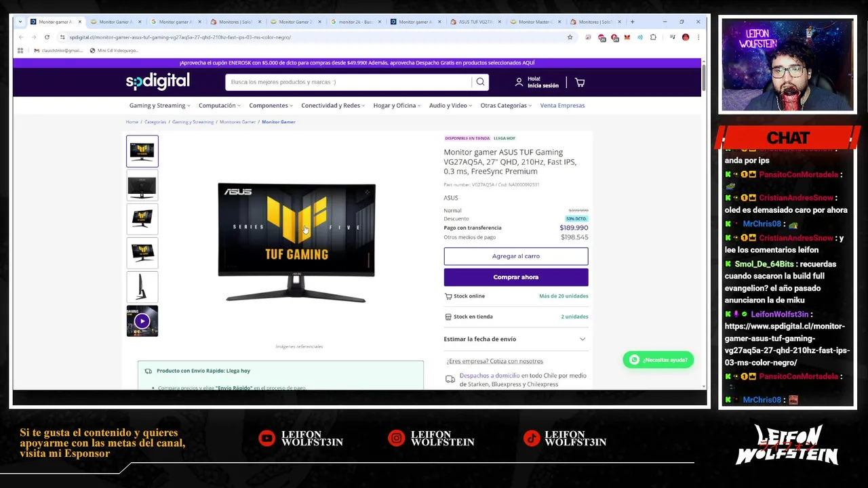
Task: Bookmark this page with the star icon
Action: pyautogui.click(x=570, y=37)
